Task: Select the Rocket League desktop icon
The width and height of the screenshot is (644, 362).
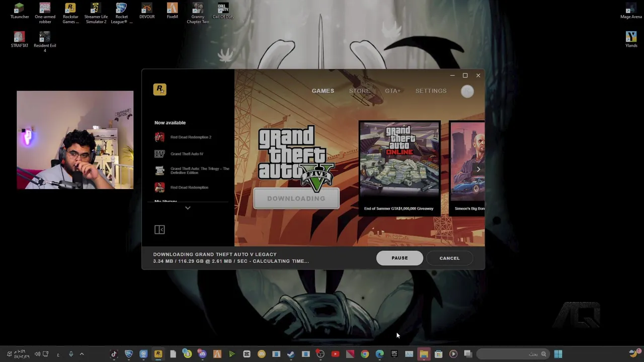Action: click(x=121, y=14)
